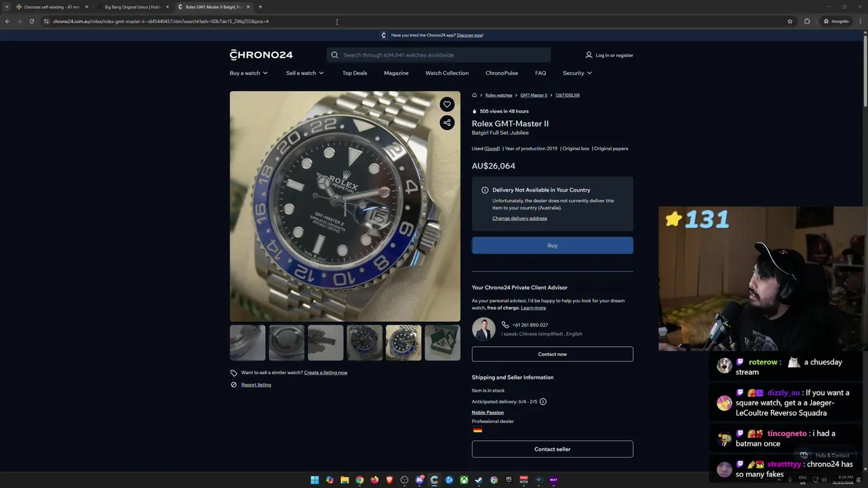This screenshot has height=488, width=868.
Task: Click the Incognito profile indicator
Action: pyautogui.click(x=836, y=21)
